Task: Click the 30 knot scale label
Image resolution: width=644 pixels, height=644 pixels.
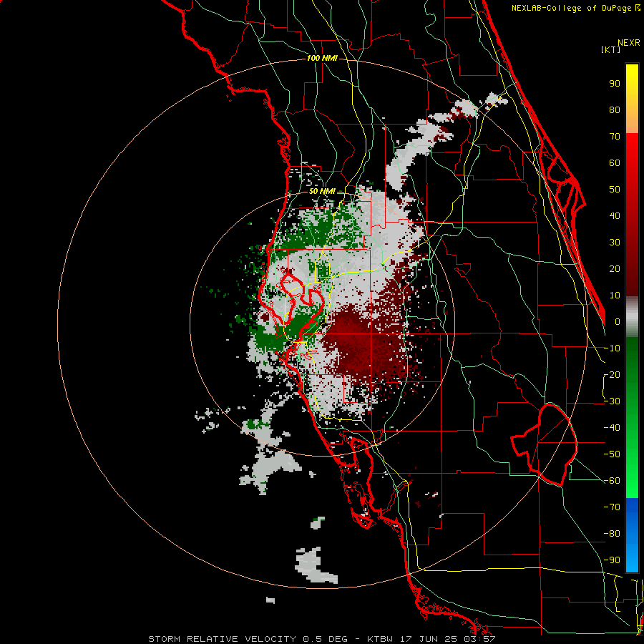Action: 615,243
